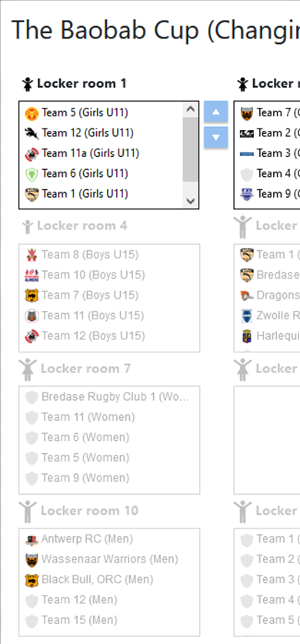Click the Locker room 1 list scrollbar up arrow
The image size is (300, 644).
(191, 109)
